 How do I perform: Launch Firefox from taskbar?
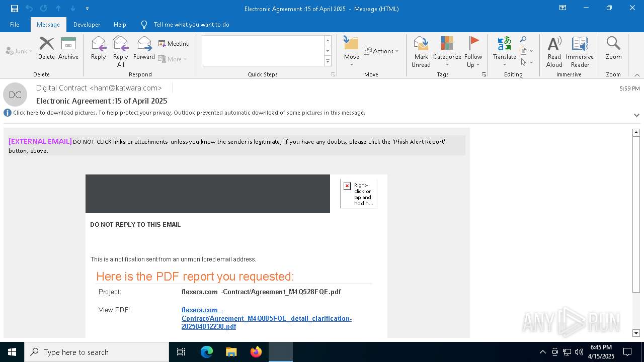click(256, 352)
